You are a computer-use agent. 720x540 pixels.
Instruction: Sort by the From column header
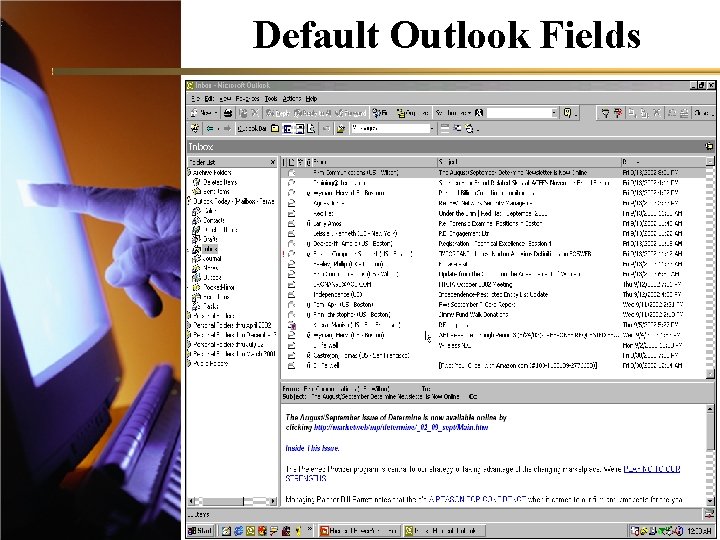pyautogui.click(x=374, y=162)
